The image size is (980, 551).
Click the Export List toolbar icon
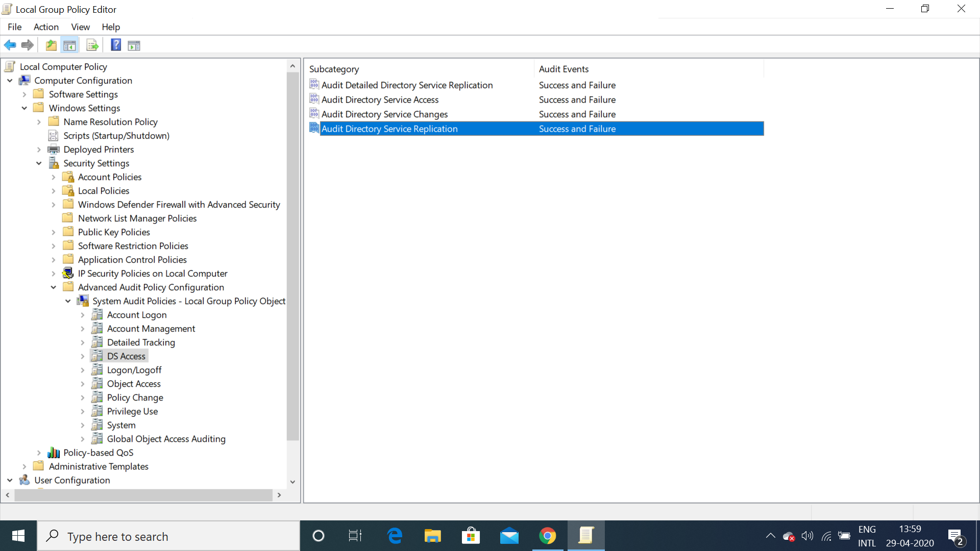(92, 45)
